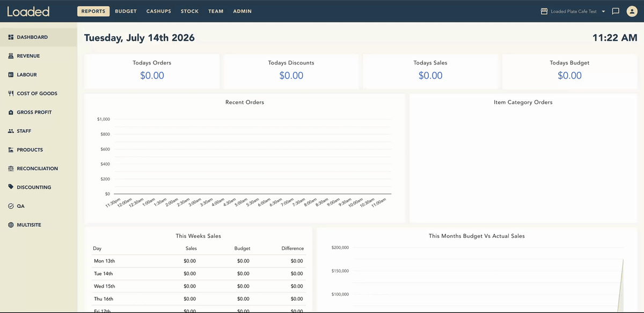Open the user profile avatar icon
Image resolution: width=644 pixels, height=313 pixels.
(x=631, y=11)
